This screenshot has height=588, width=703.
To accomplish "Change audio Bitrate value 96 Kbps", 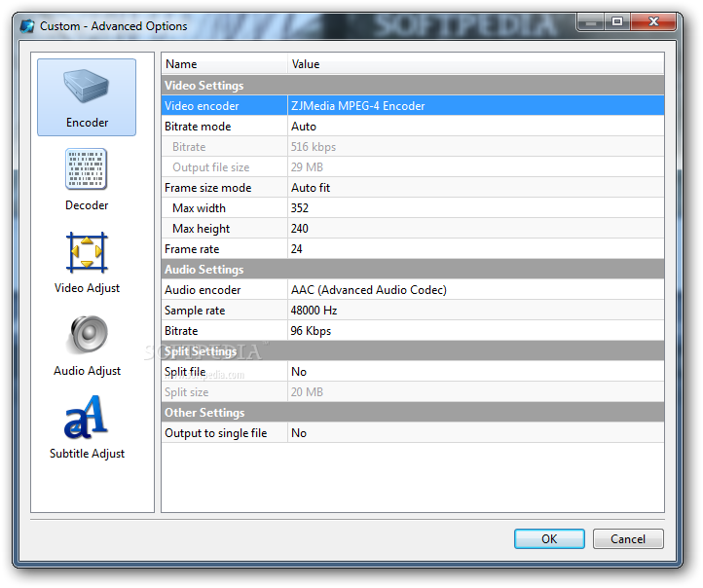I will pos(476,331).
